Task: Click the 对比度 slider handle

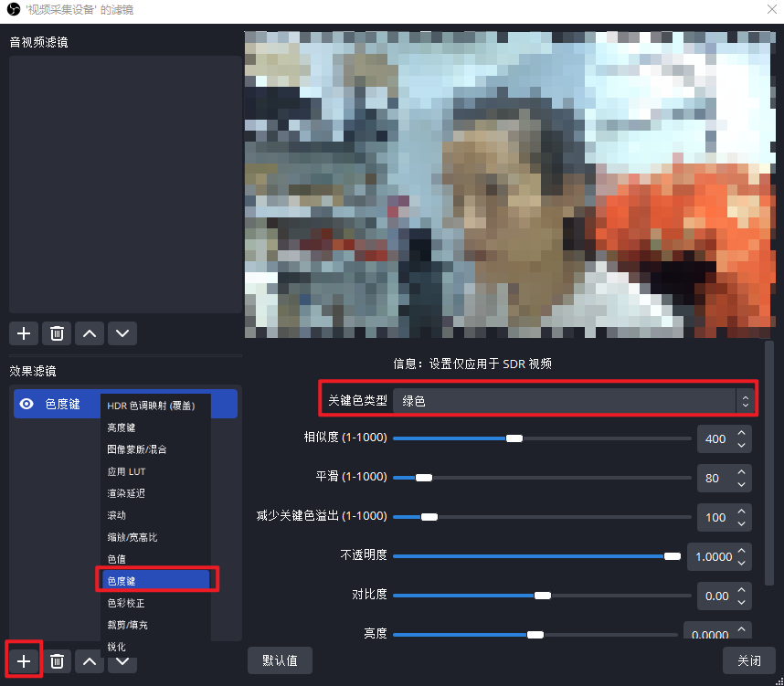Action: click(x=543, y=596)
